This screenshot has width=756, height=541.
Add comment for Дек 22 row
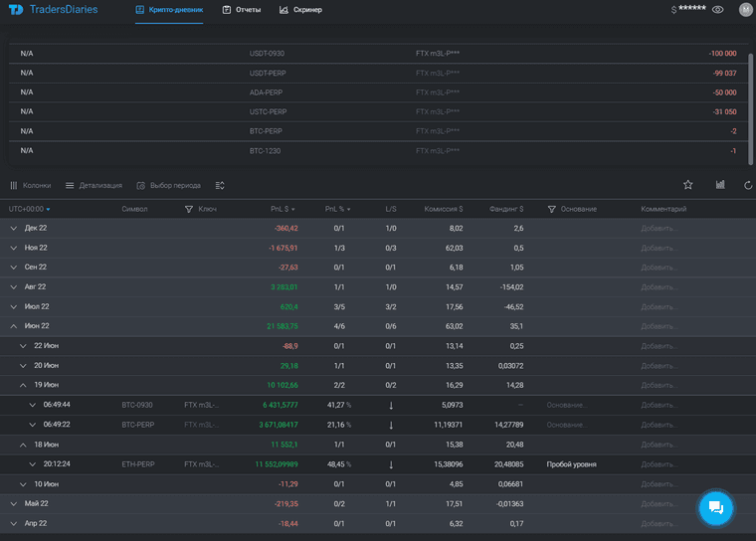click(660, 229)
